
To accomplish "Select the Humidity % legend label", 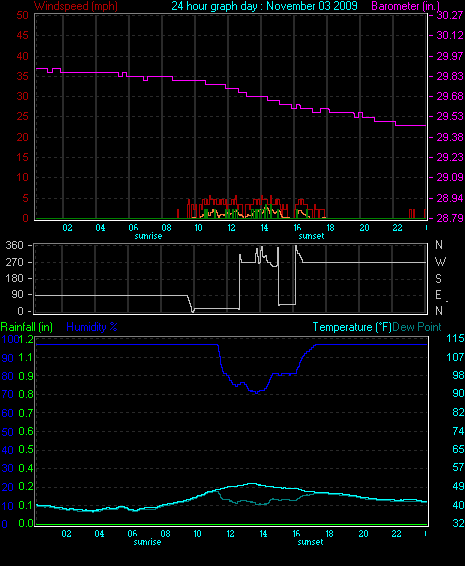I will 92,327.
